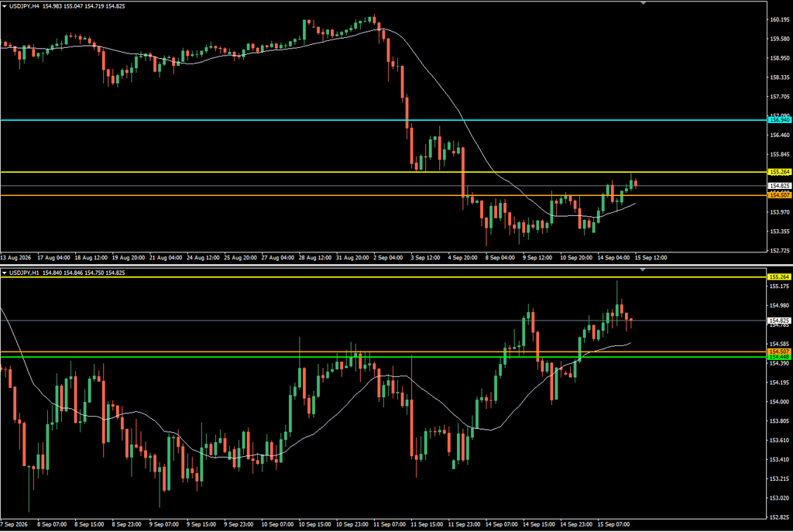Click the chart shift triangle marker on H4 chart
Viewport: 793px width, 532px height.
[x=643, y=3]
